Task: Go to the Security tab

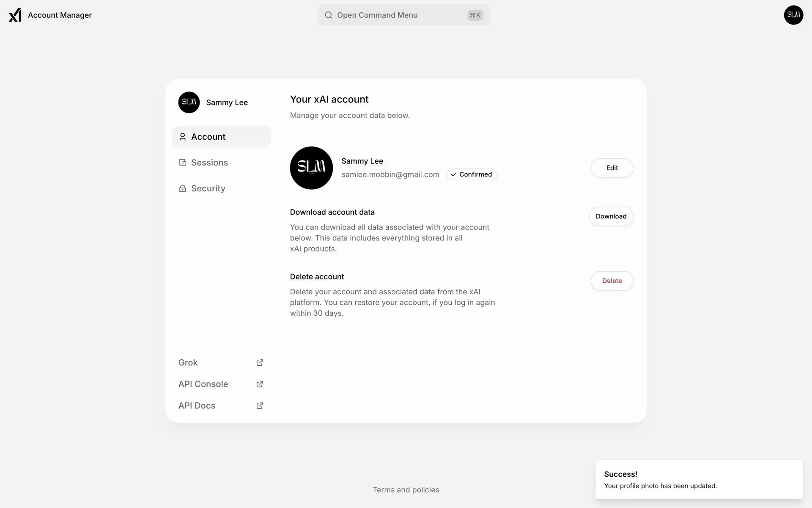Action: pyautogui.click(x=208, y=189)
